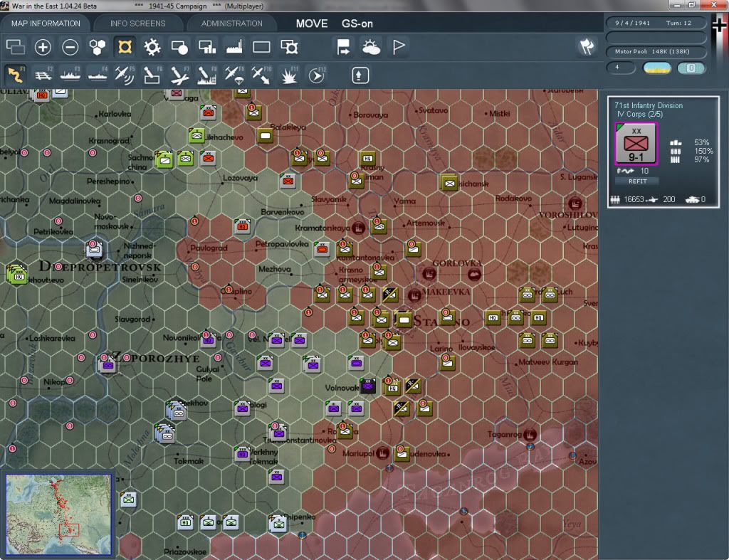
Task: Select the unit stack at Orekhov
Action: click(x=177, y=411)
